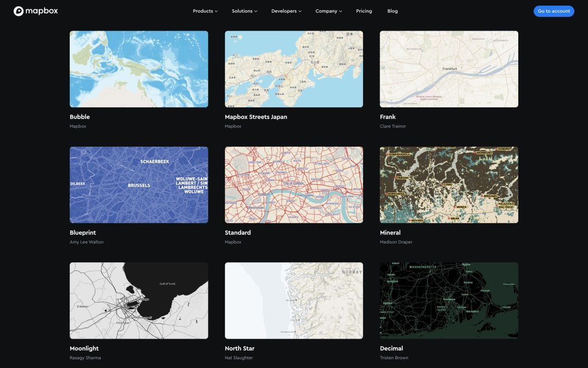Open the Solutions dropdown menu

click(244, 11)
